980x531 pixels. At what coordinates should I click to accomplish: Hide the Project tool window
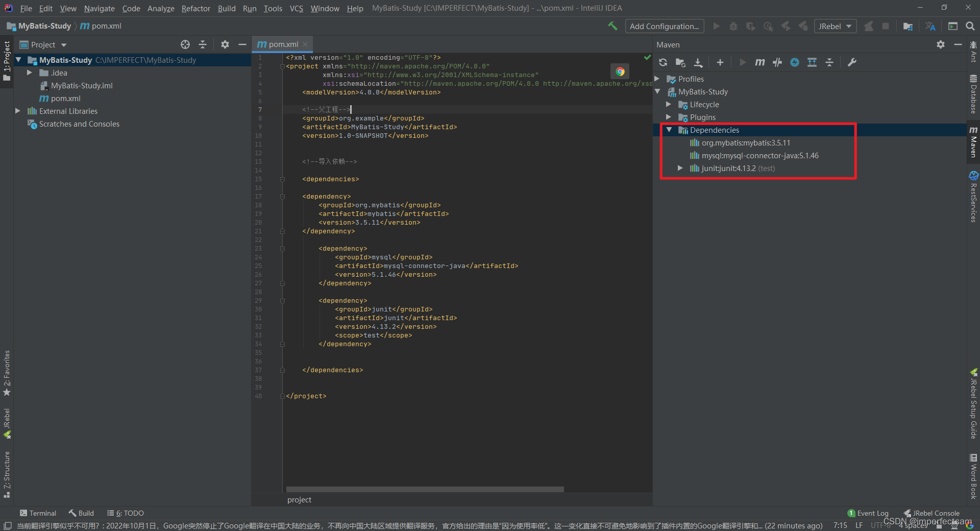[242, 44]
